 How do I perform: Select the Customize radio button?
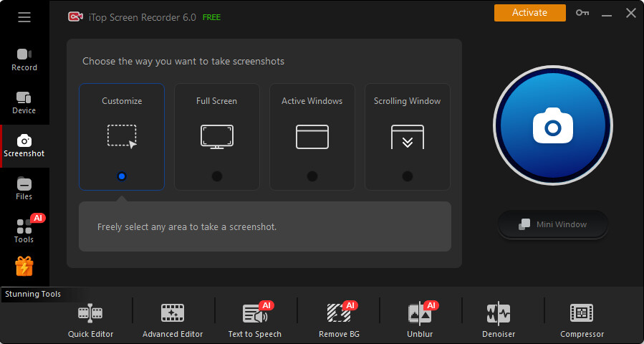coord(122,176)
